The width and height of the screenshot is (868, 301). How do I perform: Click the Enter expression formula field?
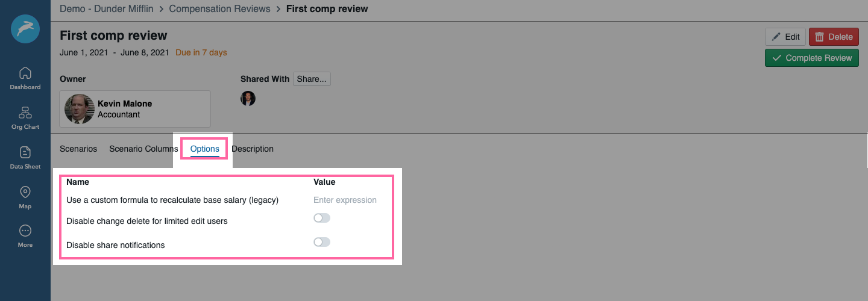(x=345, y=200)
